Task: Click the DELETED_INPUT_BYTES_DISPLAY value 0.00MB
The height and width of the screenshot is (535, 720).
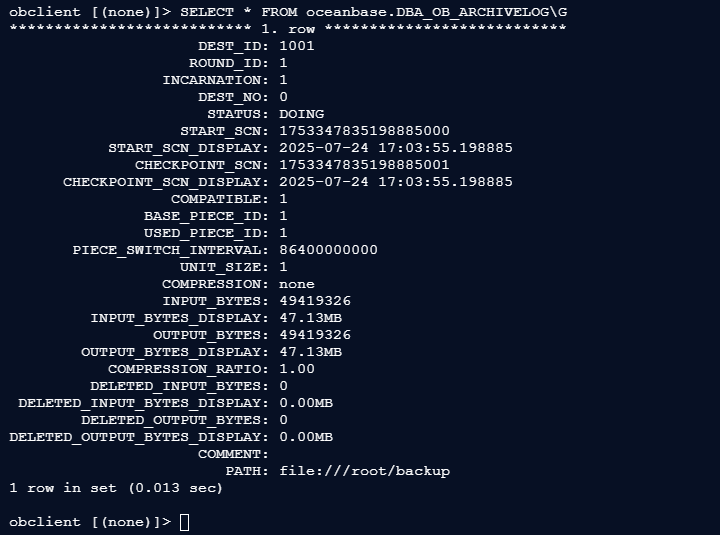Action: (306, 403)
